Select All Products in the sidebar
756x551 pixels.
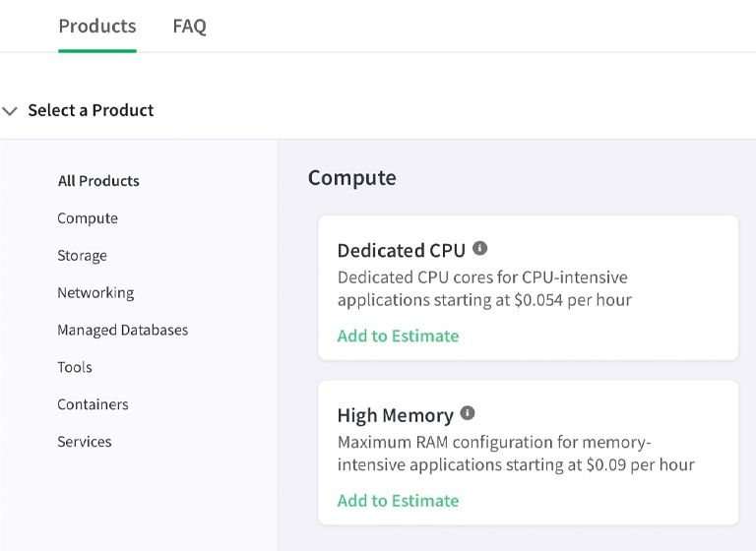point(98,181)
